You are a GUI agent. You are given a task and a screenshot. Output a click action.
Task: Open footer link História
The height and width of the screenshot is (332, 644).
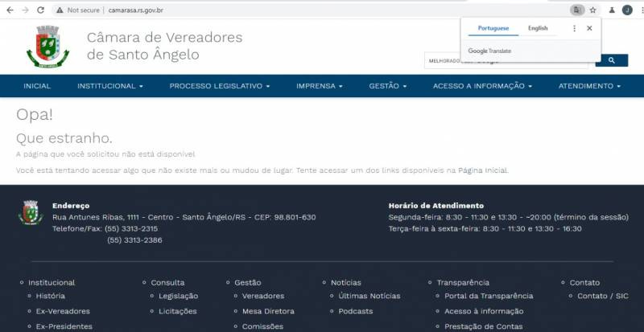(x=50, y=296)
